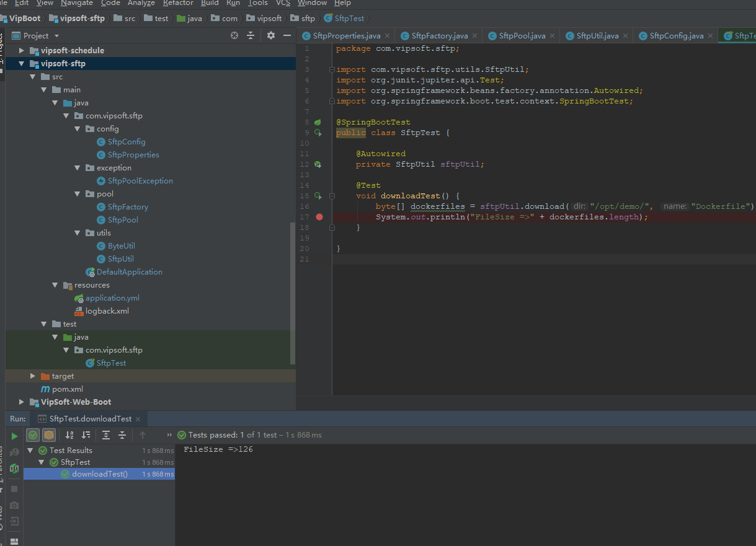Sort test results by duration
The width and height of the screenshot is (756, 546).
(86, 435)
